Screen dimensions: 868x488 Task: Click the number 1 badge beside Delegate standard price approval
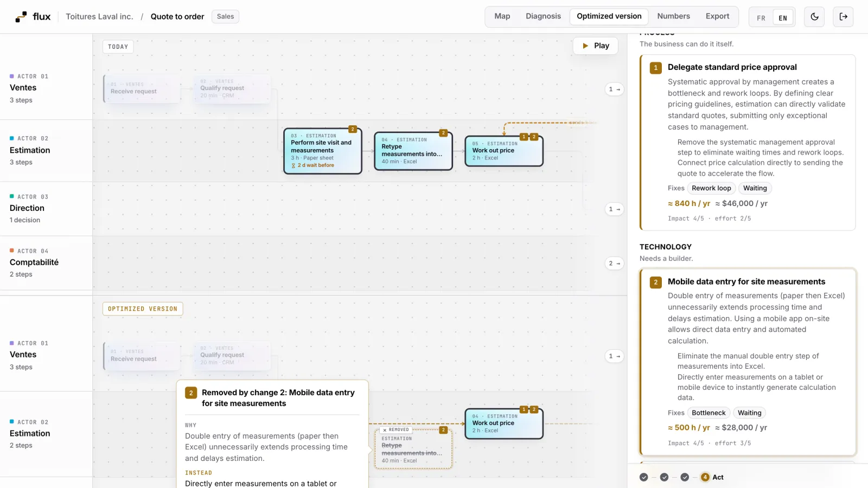pyautogui.click(x=656, y=68)
